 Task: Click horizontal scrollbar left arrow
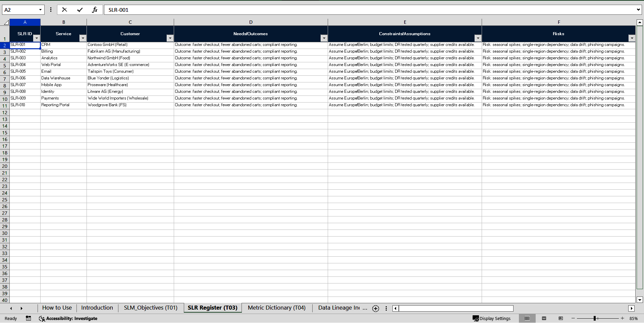click(396, 308)
